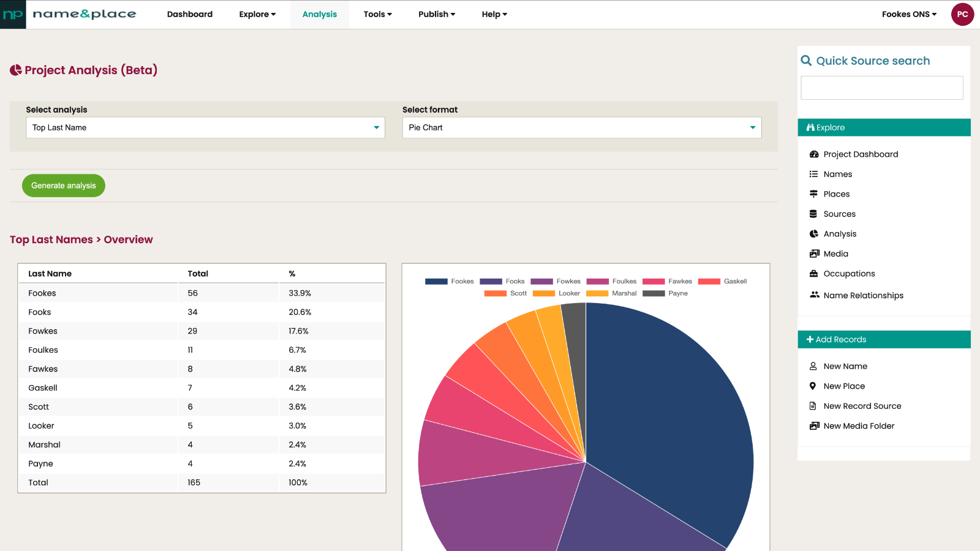Click the Name Relationships people icon
980x551 pixels.
[x=815, y=294]
